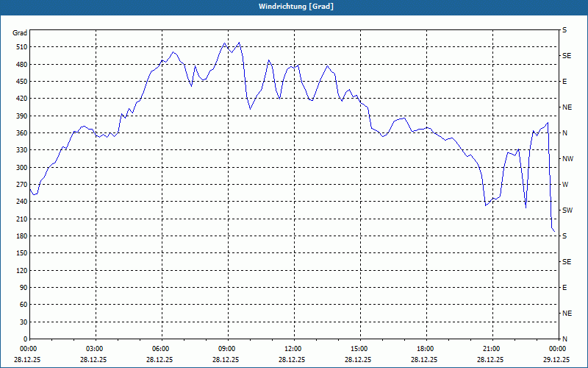Select the 18:00 time label

point(425,349)
